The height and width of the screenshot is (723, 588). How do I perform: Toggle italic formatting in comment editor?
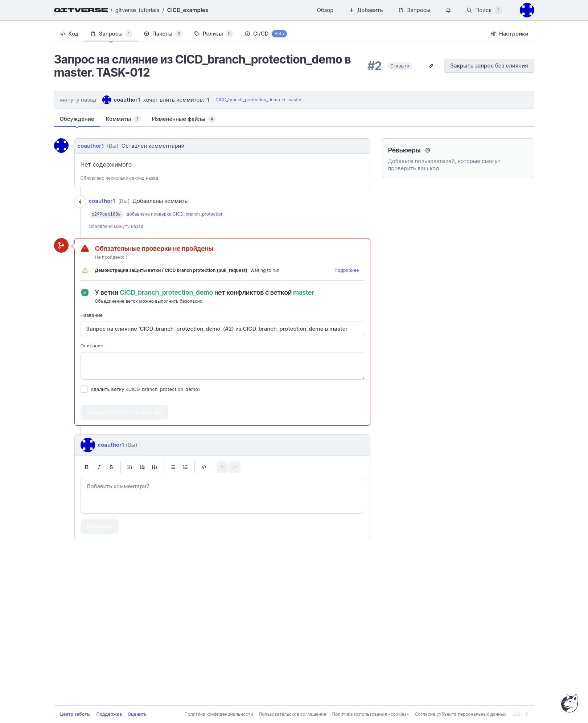point(99,467)
